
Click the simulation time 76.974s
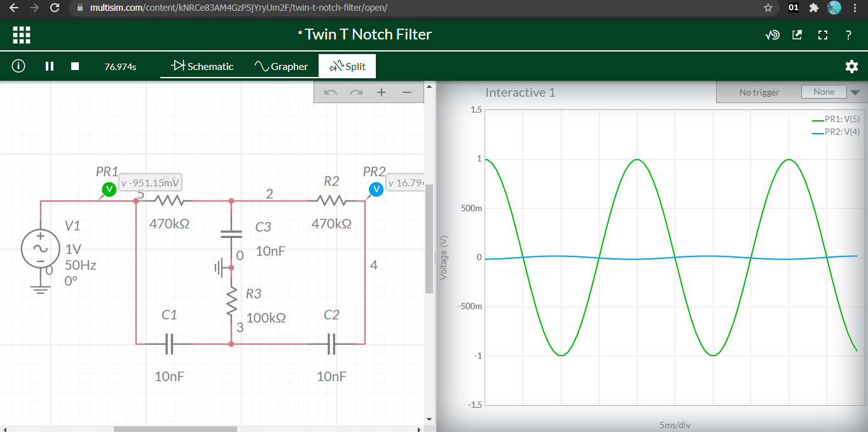coord(120,66)
